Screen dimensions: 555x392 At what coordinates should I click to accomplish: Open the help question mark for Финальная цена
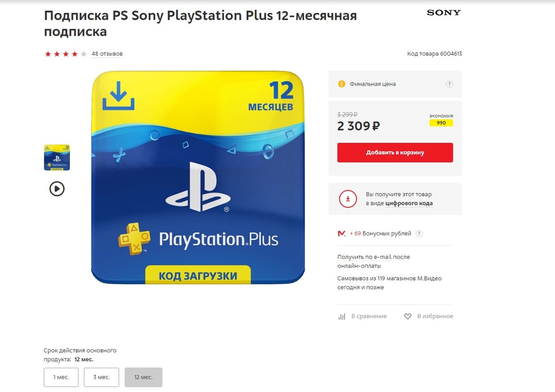click(x=449, y=84)
